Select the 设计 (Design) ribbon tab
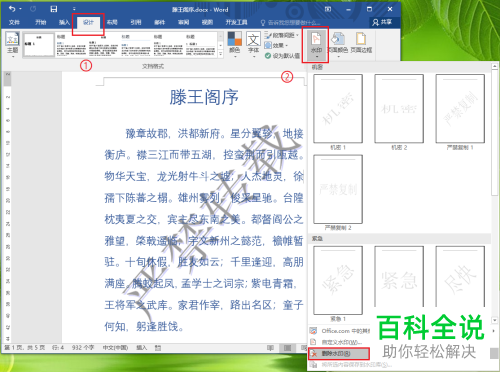The image size is (500, 372). click(x=88, y=22)
